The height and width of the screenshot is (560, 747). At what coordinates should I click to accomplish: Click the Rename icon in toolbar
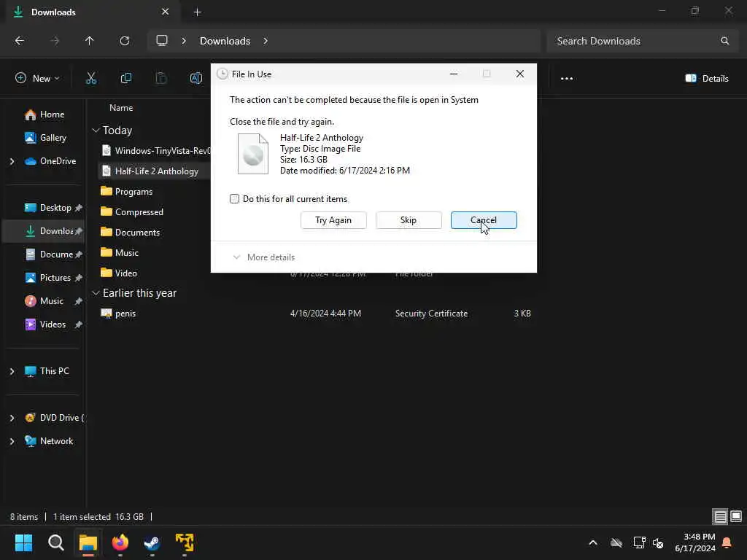[196, 78]
